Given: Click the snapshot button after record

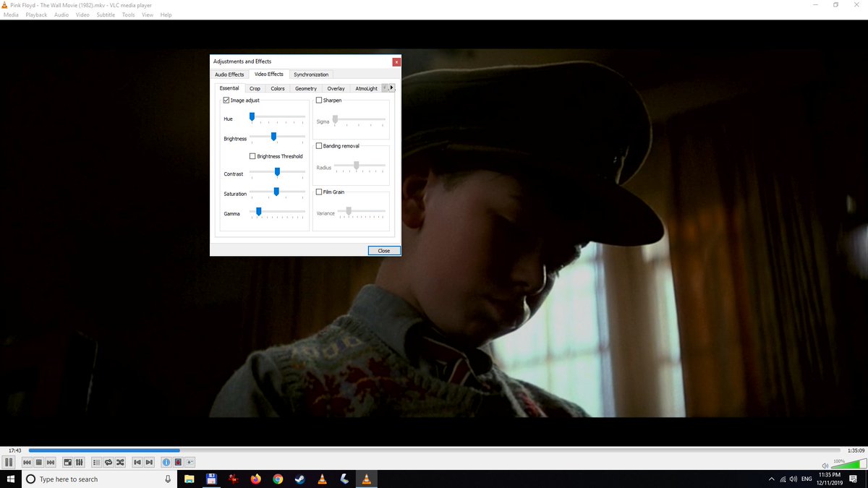Looking at the screenshot, I should pos(190,462).
